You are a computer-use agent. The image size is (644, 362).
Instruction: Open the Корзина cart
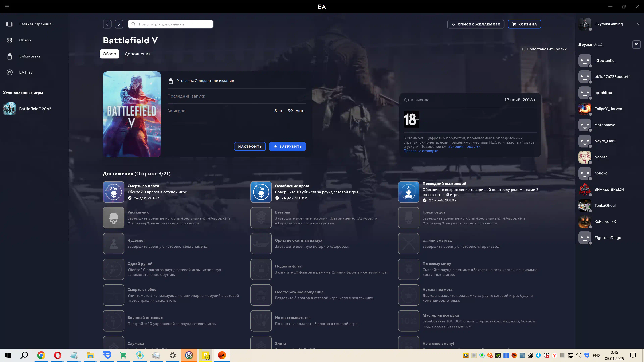(524, 24)
